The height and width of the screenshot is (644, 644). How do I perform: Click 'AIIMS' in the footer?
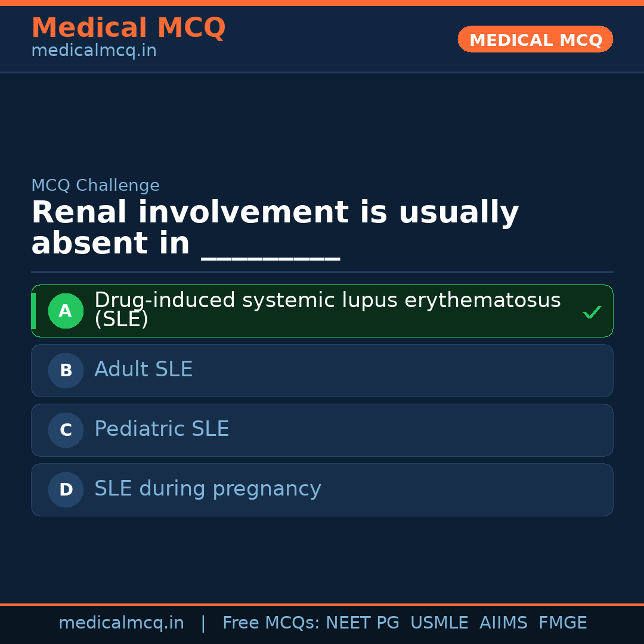click(x=503, y=623)
